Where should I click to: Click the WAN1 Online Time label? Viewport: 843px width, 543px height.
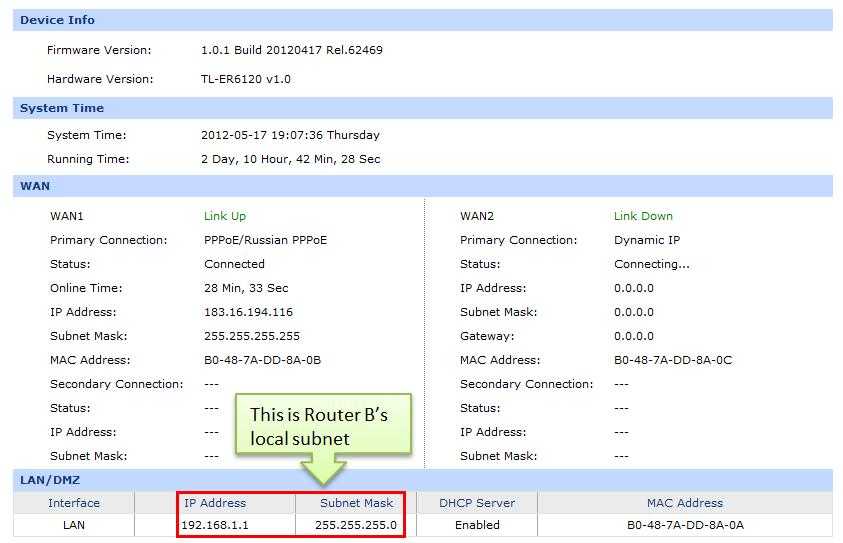click(x=86, y=288)
